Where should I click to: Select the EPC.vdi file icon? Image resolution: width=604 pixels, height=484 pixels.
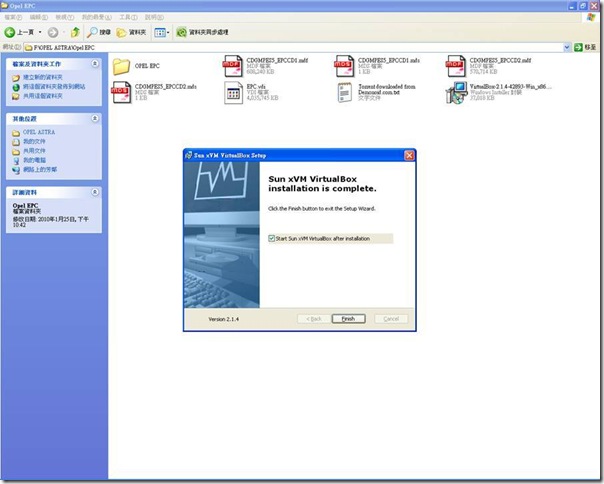[233, 92]
